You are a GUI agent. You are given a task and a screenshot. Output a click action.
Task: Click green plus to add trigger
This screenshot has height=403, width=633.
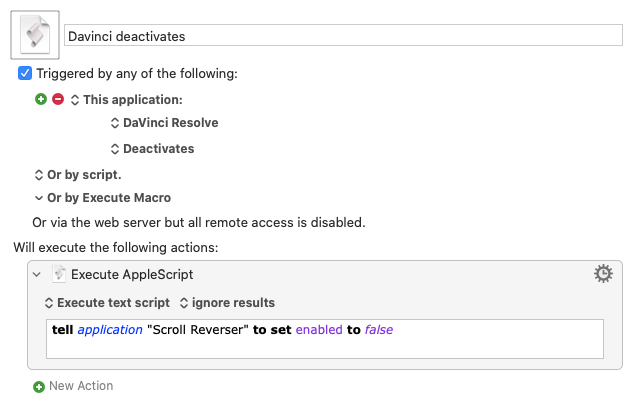coord(41,99)
